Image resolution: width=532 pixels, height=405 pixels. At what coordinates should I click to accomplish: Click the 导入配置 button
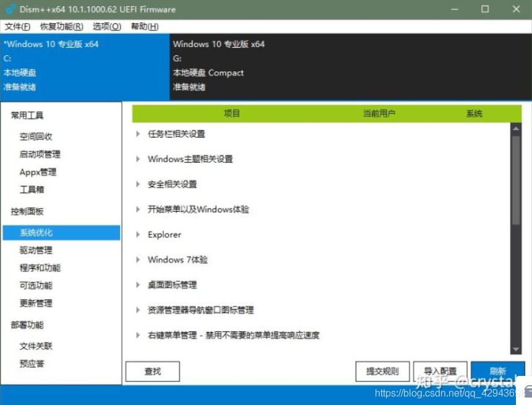tap(440, 372)
